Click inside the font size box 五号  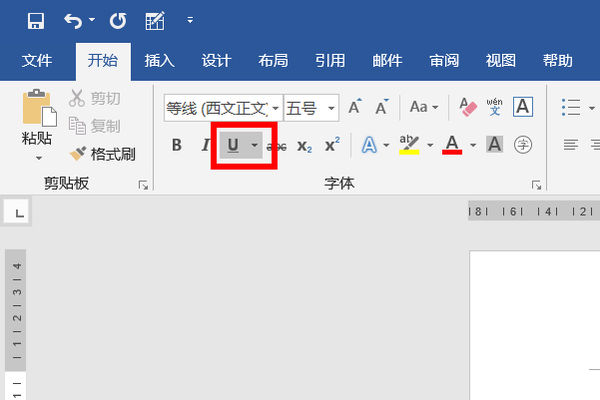point(304,108)
